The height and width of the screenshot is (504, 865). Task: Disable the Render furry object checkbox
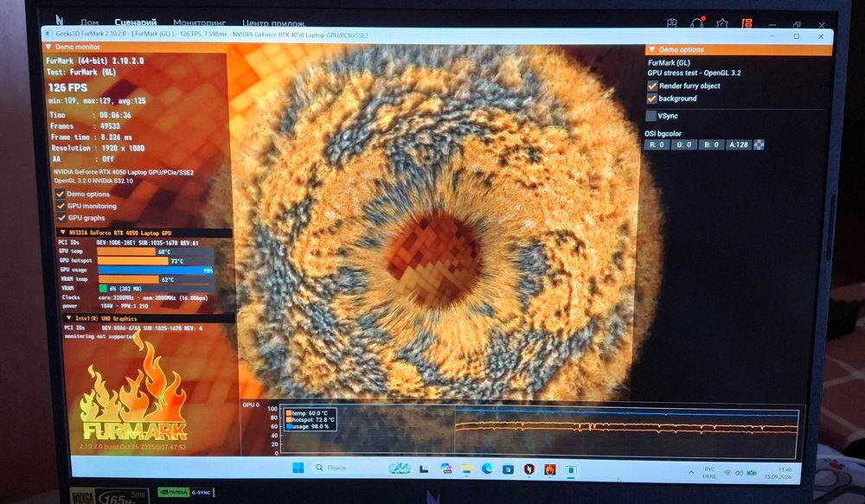[x=652, y=86]
